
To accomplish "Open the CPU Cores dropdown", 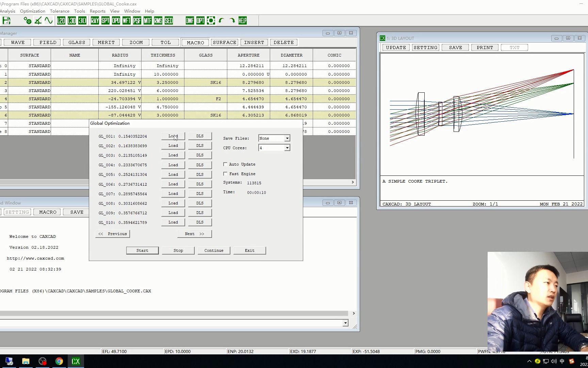I will tap(287, 148).
